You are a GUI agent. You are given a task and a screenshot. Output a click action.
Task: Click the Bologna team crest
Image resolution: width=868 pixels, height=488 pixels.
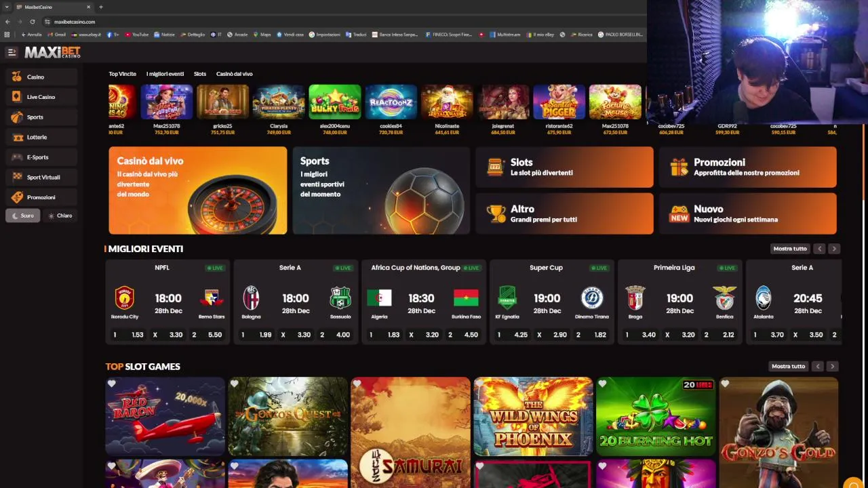(x=251, y=298)
